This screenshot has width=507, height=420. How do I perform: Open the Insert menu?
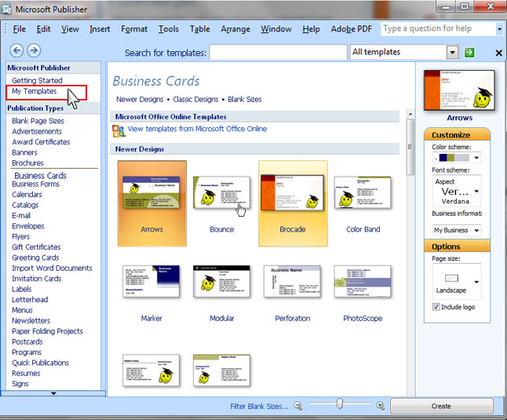[100, 29]
